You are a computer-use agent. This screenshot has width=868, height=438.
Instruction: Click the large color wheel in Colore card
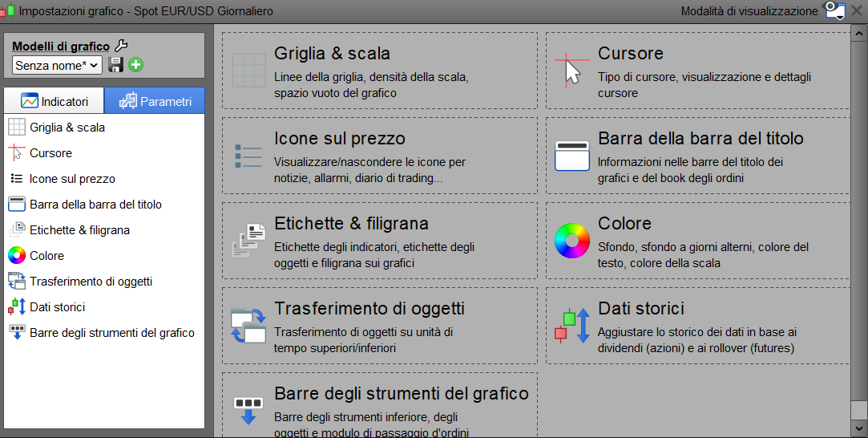coord(571,241)
